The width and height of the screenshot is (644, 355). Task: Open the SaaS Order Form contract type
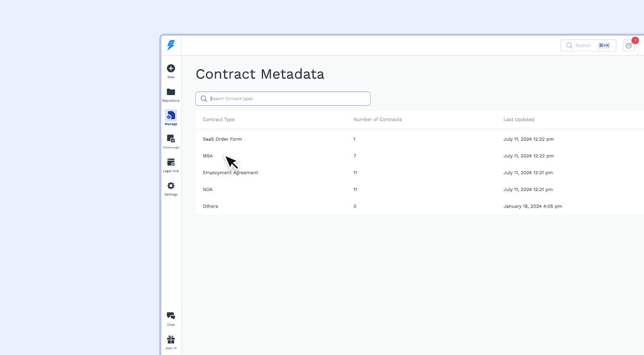point(222,139)
